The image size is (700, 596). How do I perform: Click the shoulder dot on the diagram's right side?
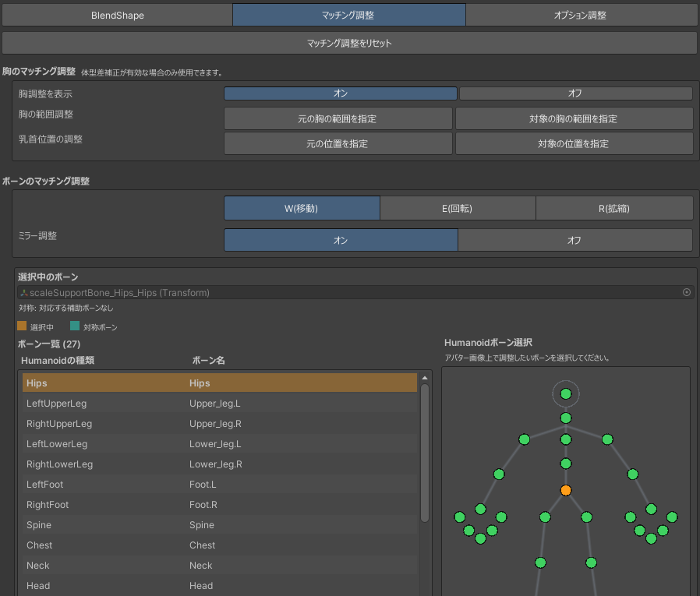click(x=607, y=439)
